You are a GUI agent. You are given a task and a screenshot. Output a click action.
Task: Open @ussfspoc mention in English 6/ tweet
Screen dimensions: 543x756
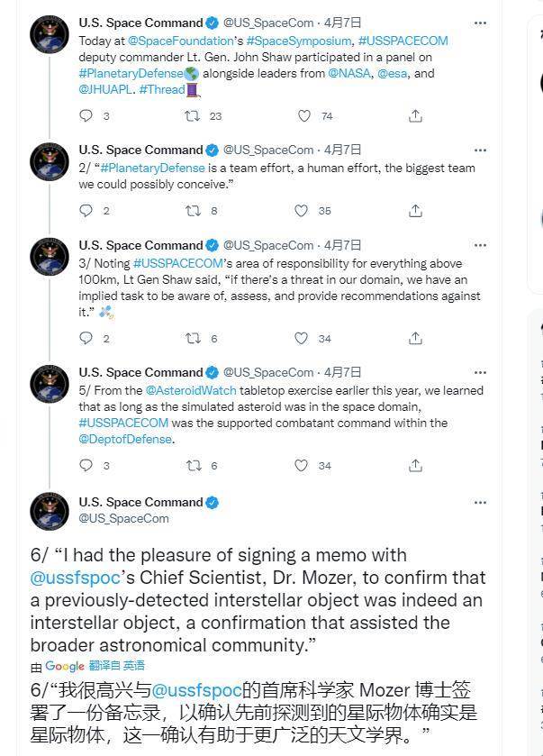[x=75, y=578]
